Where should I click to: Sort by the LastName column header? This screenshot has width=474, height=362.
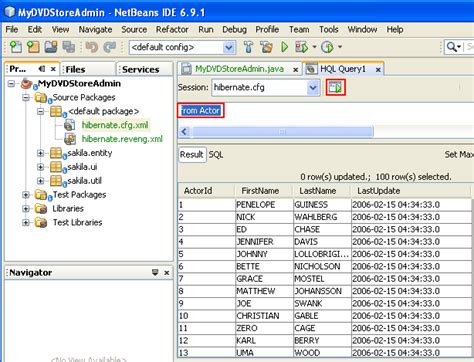[321, 191]
